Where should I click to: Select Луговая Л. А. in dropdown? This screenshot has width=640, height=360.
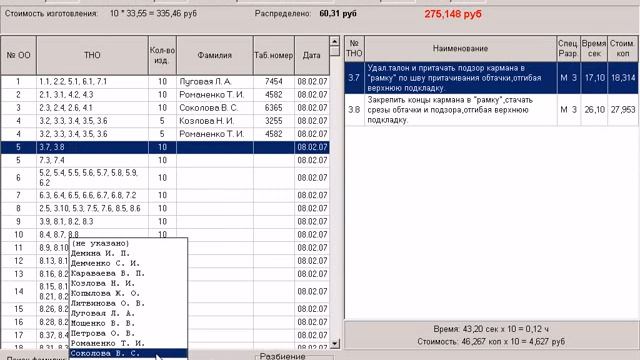(128, 313)
